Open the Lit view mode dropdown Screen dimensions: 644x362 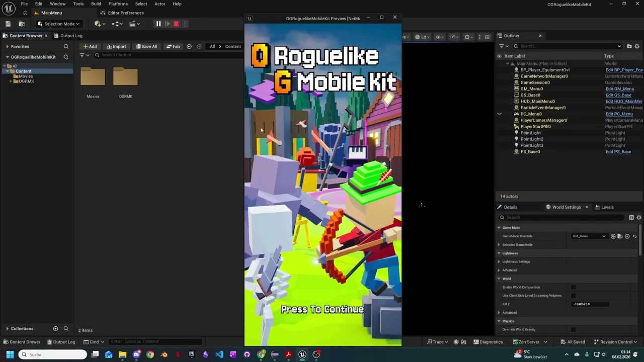423,37
